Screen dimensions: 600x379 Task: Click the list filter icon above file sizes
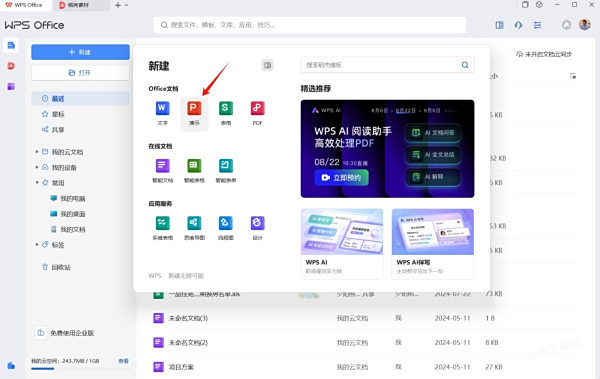pyautogui.click(x=573, y=76)
